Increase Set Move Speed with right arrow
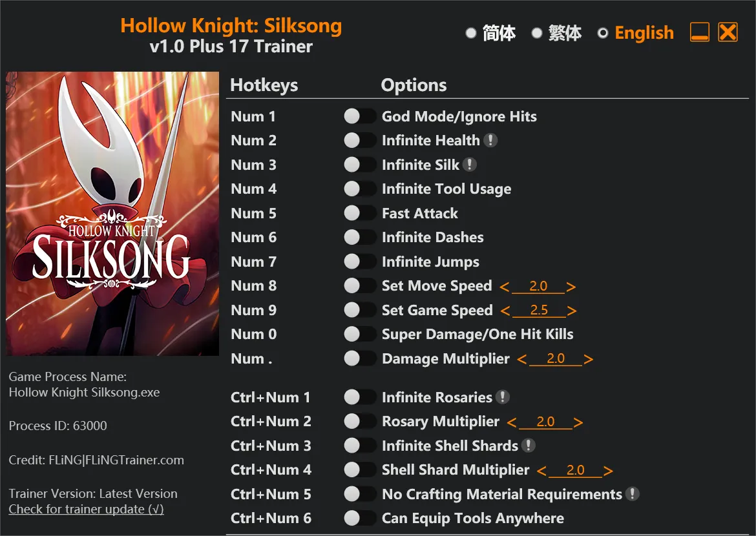Screen dimensions: 756x536 pyautogui.click(x=571, y=287)
